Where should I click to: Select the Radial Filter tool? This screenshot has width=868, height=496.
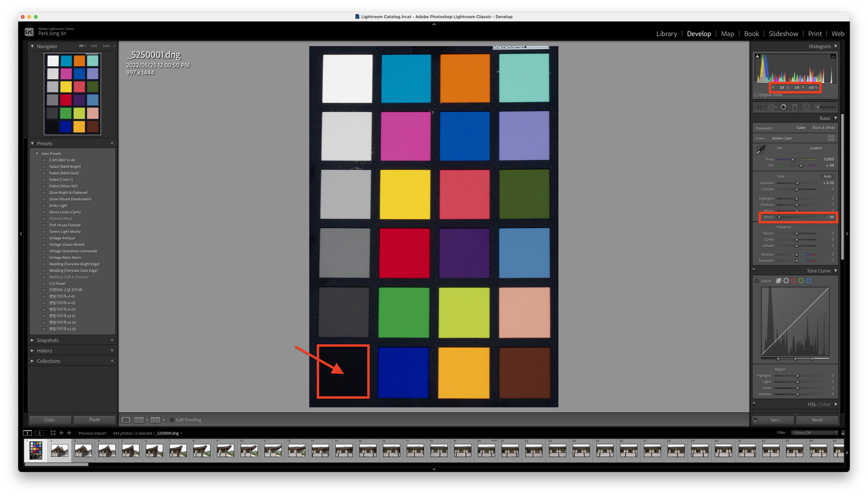tap(806, 107)
